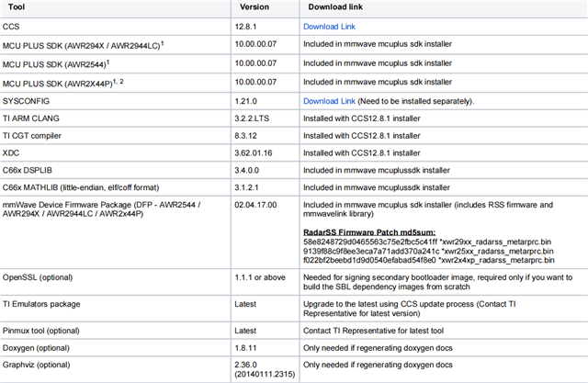
Task: Click the xwr29xx_radarss_metarprc.bin md5sum line
Action: pos(427,242)
